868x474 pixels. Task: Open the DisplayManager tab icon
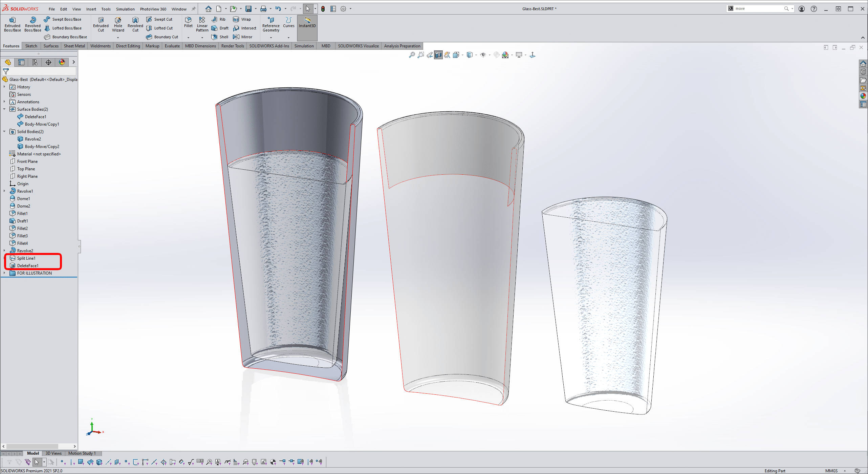62,62
